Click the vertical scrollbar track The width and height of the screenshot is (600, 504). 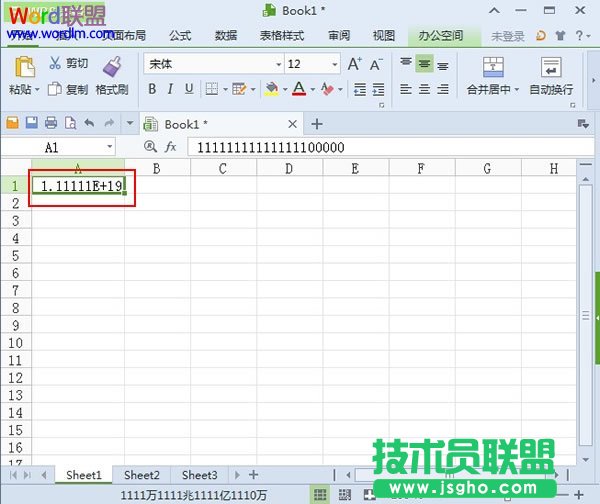[585, 315]
